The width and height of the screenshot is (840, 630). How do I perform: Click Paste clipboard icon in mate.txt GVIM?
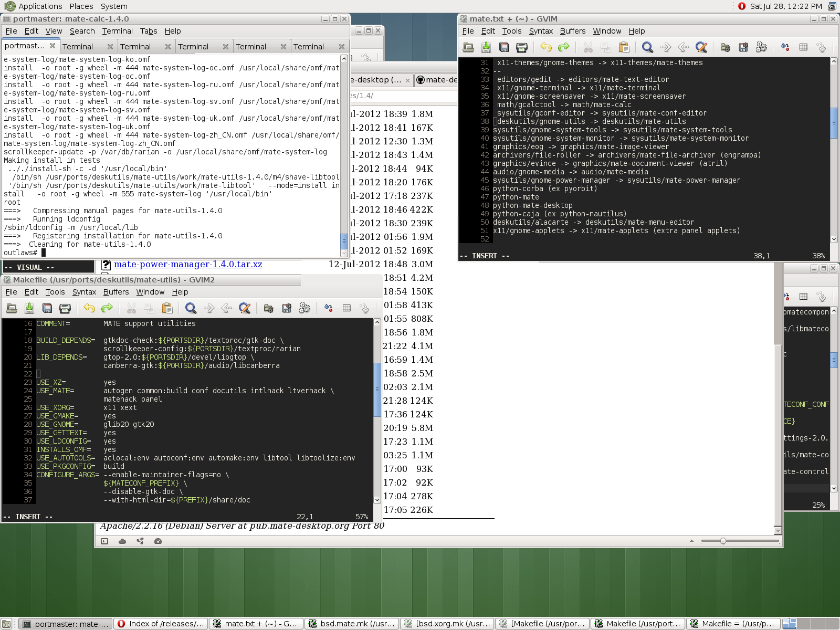624,47
